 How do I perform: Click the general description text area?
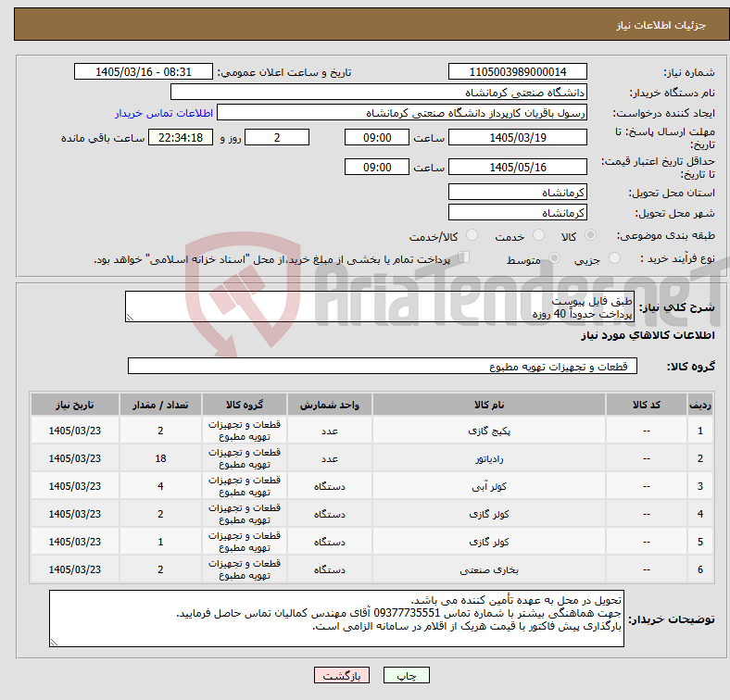tap(379, 306)
